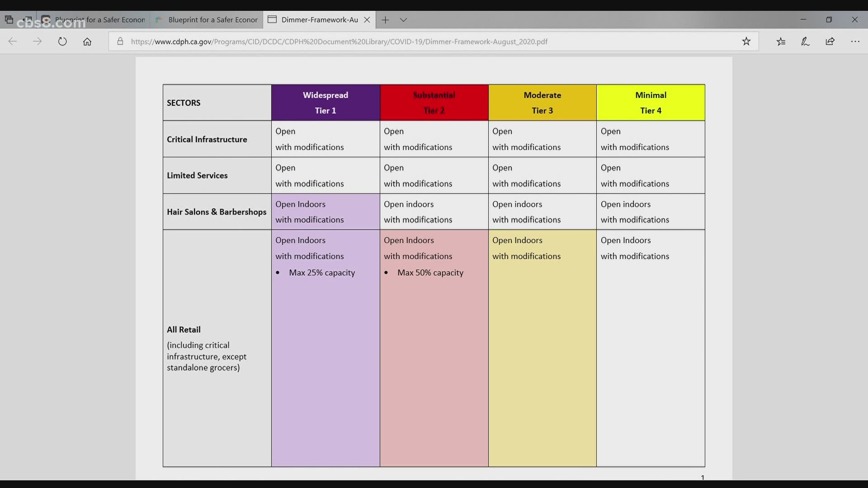
Task: Select the Widespread Tier 1 header cell
Action: pyautogui.click(x=325, y=103)
